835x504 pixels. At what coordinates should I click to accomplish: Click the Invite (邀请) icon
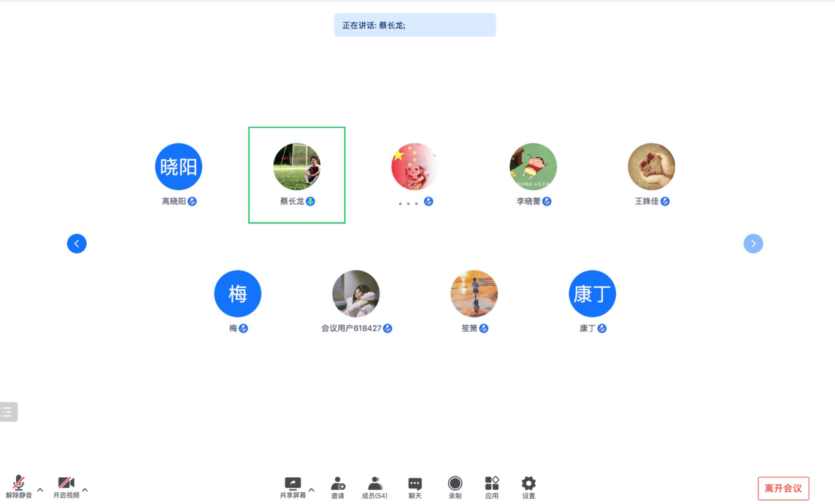point(338,483)
